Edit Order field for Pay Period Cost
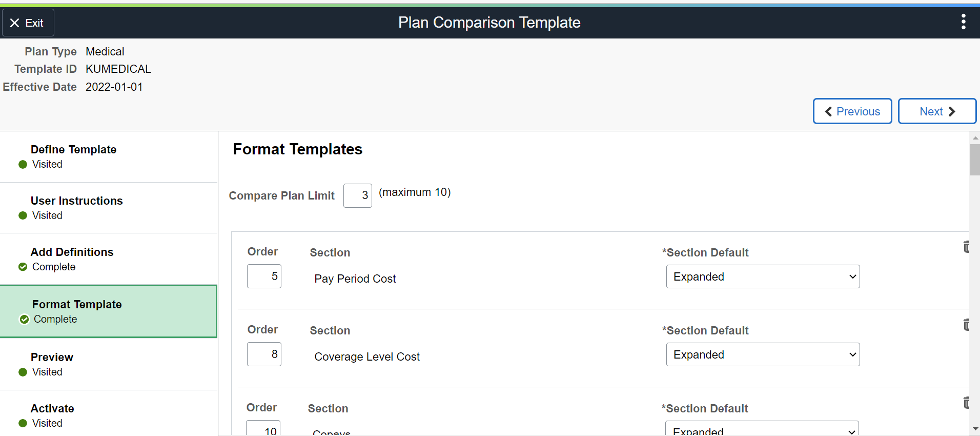 264,276
